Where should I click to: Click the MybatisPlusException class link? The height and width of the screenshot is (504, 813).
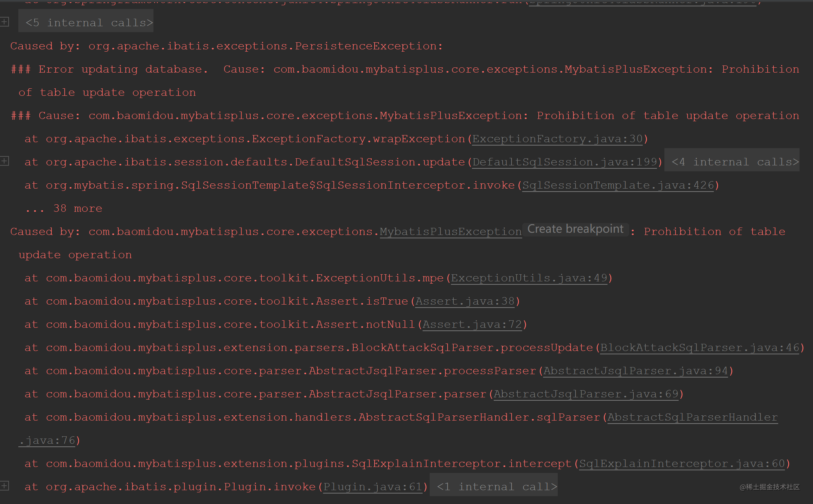click(451, 232)
